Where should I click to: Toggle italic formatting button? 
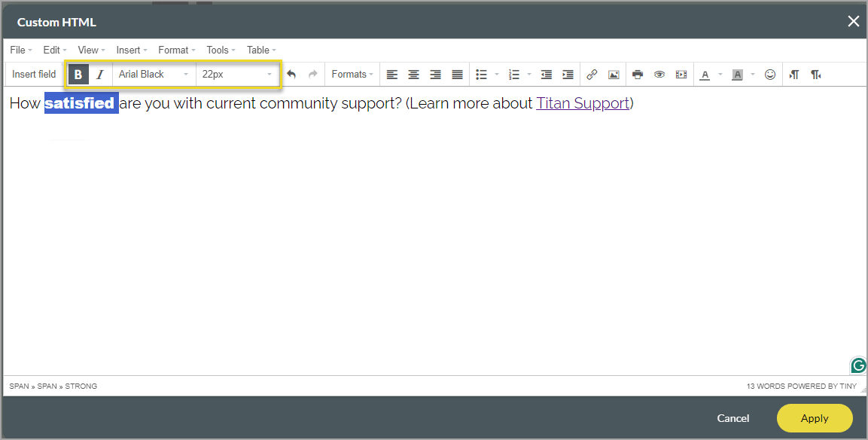point(99,75)
